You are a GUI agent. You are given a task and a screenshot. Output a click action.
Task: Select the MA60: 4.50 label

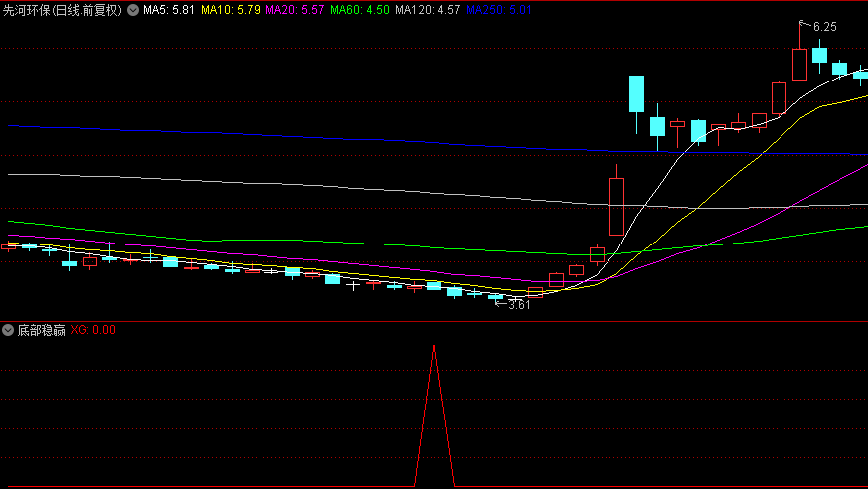(x=359, y=10)
